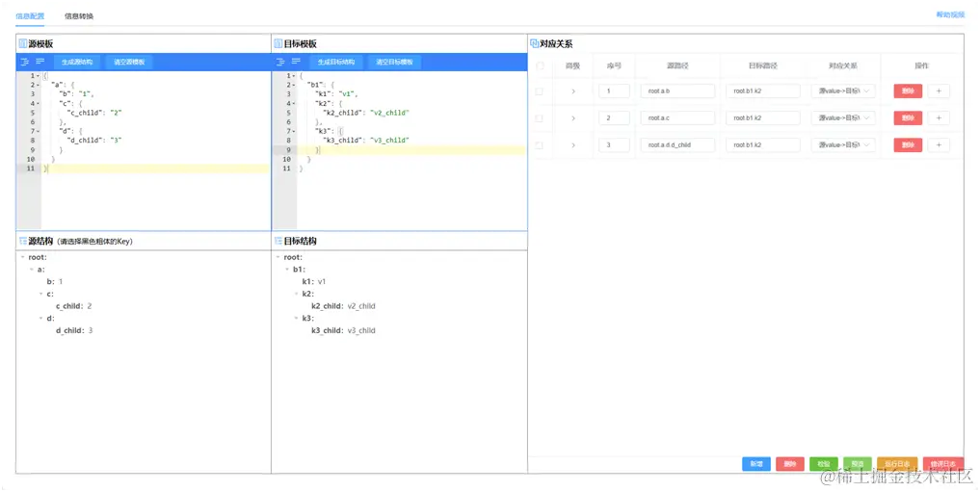This screenshot has height=492, width=980.
Task: Collapse node c: in source structure tree
Action: [41, 294]
